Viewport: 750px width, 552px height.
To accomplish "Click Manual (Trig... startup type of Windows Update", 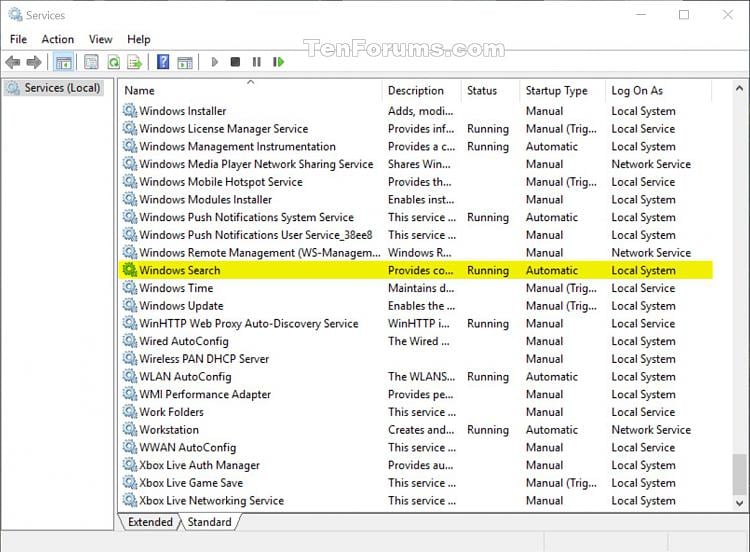I will (x=562, y=306).
